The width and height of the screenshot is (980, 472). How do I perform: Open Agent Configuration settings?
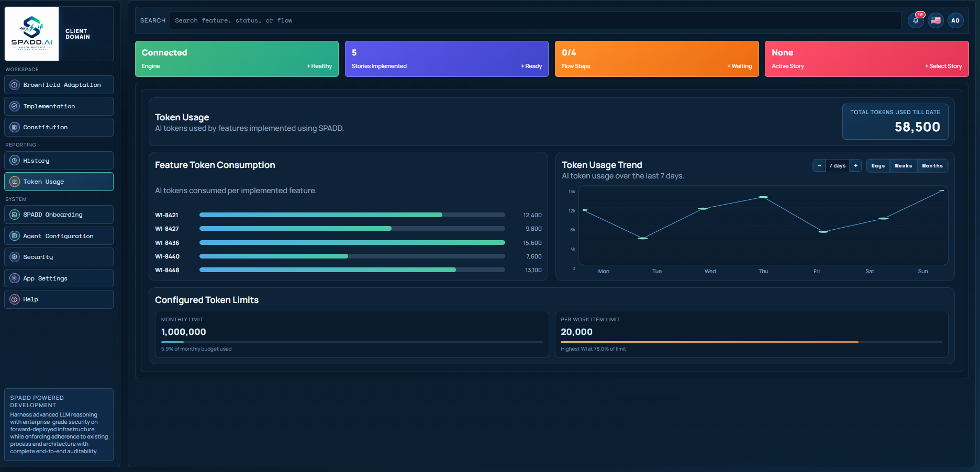pyautogui.click(x=59, y=236)
